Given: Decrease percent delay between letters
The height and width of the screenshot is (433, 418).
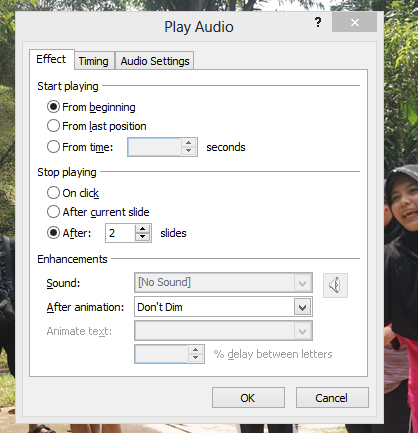Looking at the screenshot, I should coord(196,358).
